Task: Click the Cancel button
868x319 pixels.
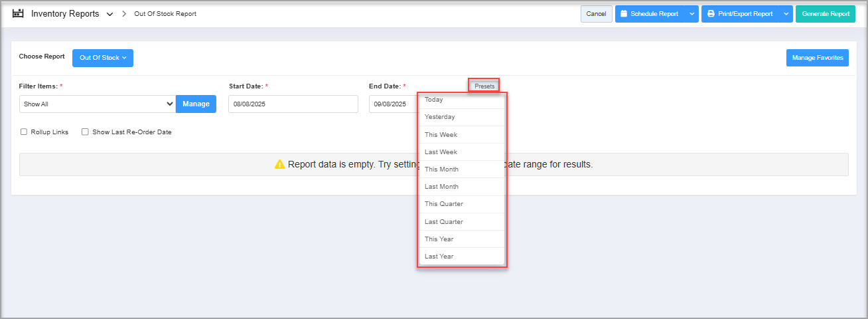Action: [596, 14]
